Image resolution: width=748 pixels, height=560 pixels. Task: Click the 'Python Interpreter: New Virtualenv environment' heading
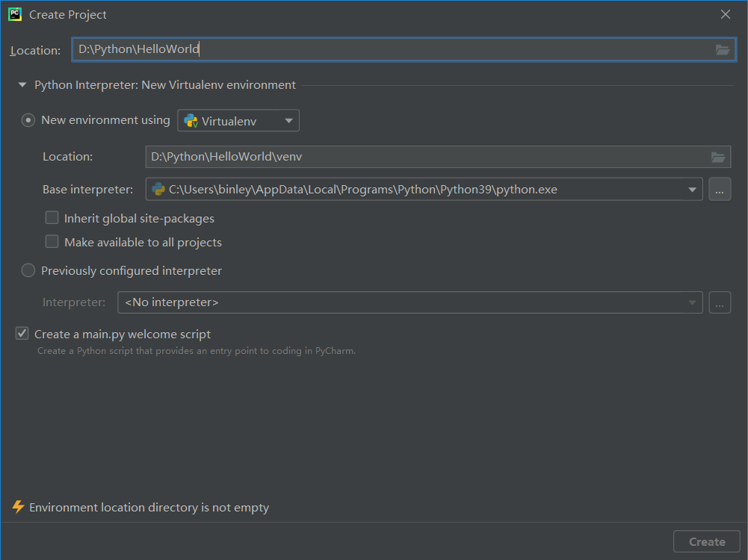pyautogui.click(x=165, y=85)
